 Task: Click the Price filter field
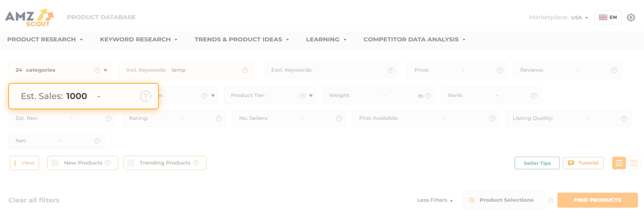(x=457, y=70)
